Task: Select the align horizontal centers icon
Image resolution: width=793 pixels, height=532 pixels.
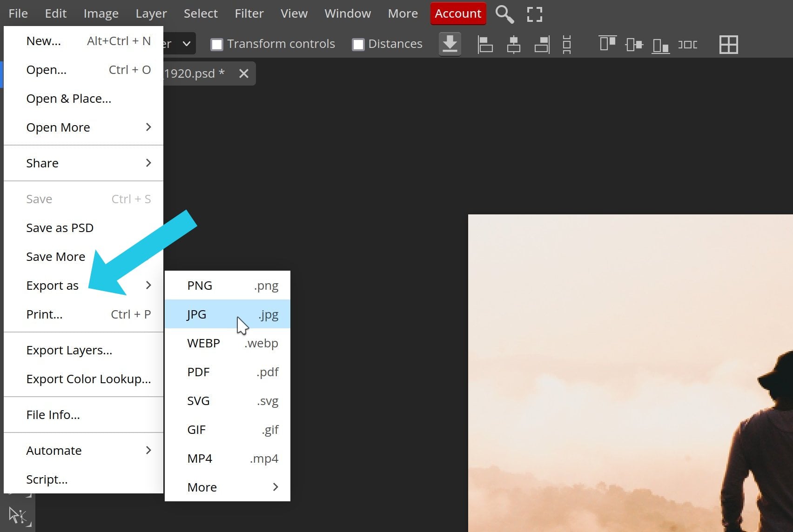Action: [x=513, y=44]
